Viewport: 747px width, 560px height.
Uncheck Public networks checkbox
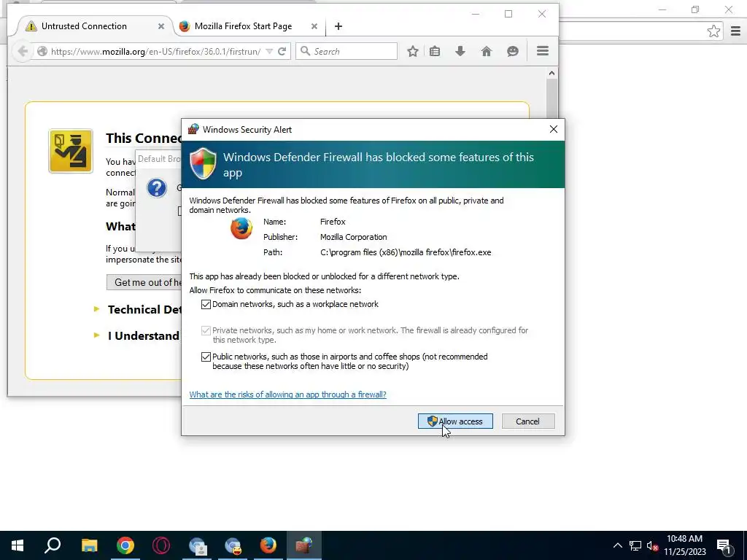(x=206, y=357)
